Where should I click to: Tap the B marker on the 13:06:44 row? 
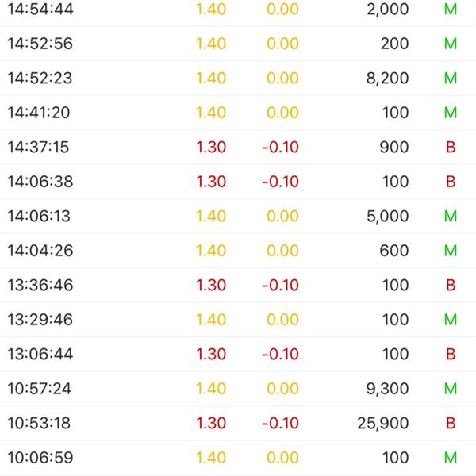[451, 354]
